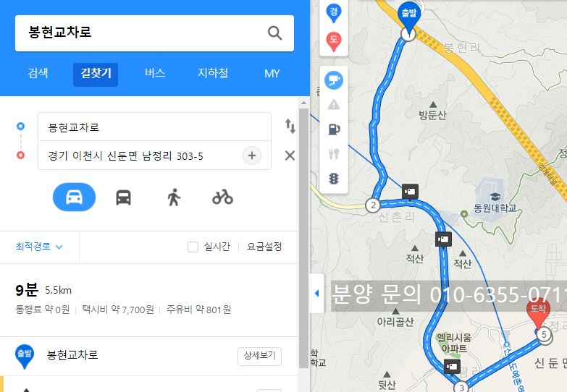The height and width of the screenshot is (392, 567).
Task: Click the 상세보기 button
Action: coord(260,357)
